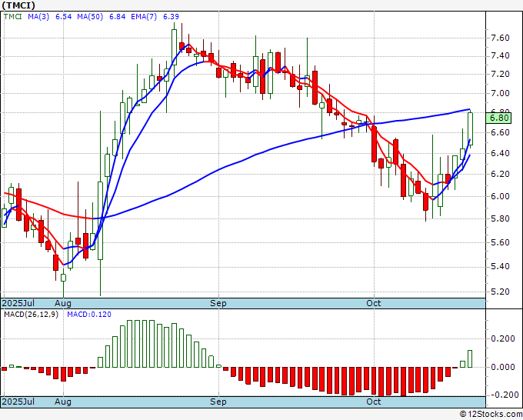This screenshot has width=523, height=420.
Task: Click the current price tag 6.80
Action: pos(499,118)
